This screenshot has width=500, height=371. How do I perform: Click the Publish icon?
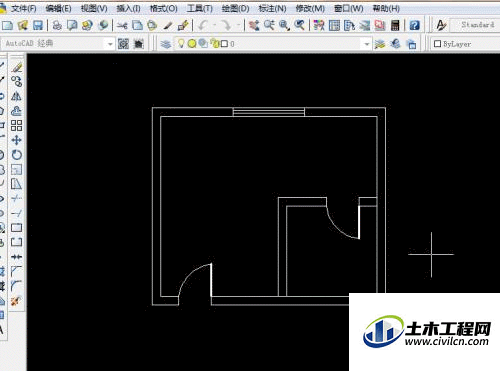pyautogui.click(x=87, y=25)
